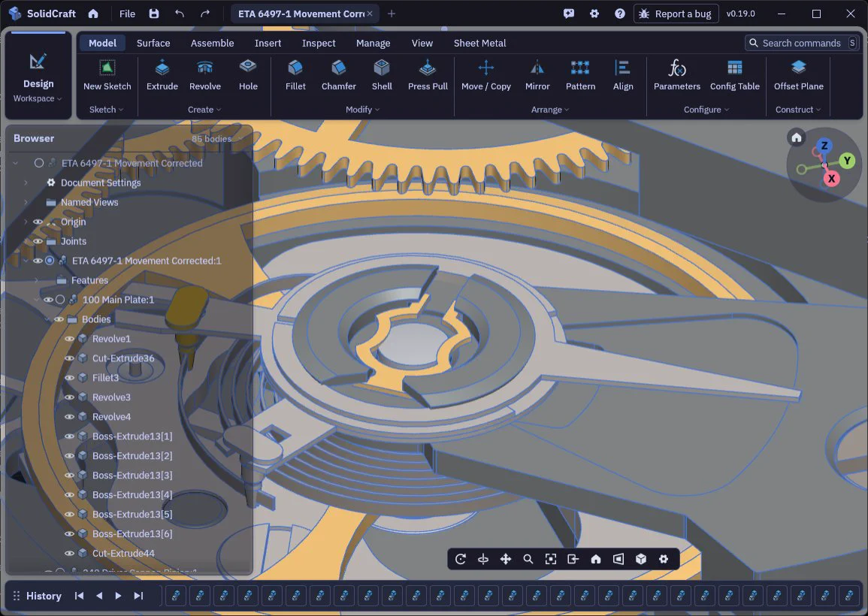Undo the last action
The width and height of the screenshot is (868, 616).
click(x=180, y=14)
